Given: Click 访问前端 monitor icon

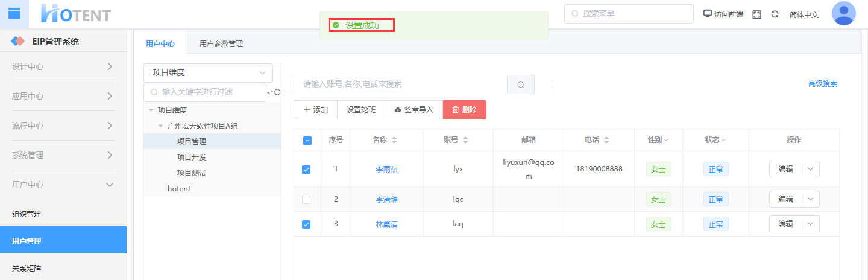Looking at the screenshot, I should pos(708,14).
